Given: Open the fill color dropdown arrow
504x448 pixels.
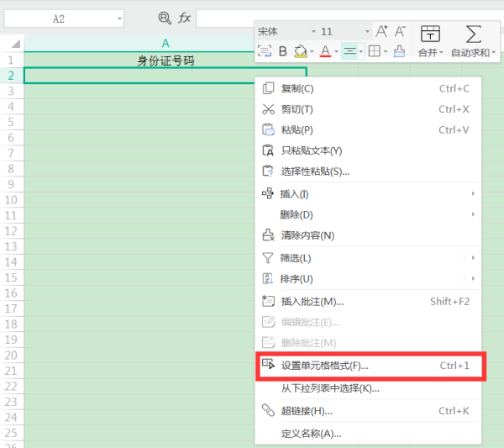Looking at the screenshot, I should click(312, 51).
